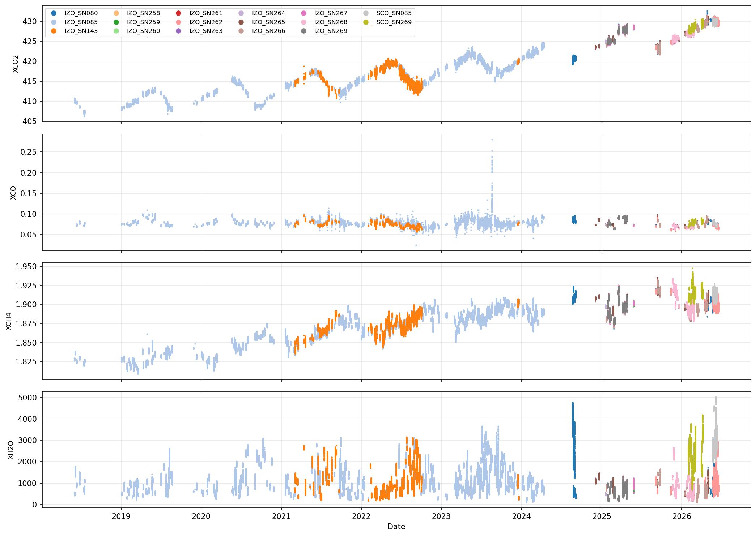Click the 0.25 tick on the XCO axis
This screenshot has width=756, height=536.
(28, 152)
